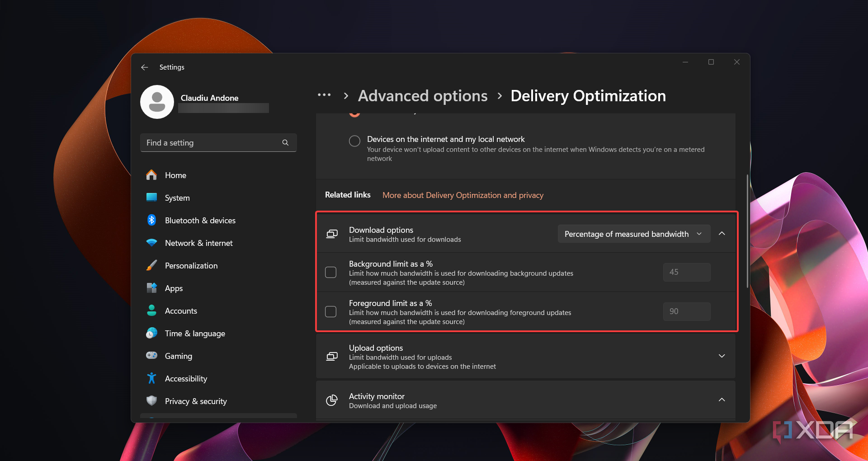Viewport: 868px width, 461px height.
Task: Click the Download options icon
Action: coord(332,234)
